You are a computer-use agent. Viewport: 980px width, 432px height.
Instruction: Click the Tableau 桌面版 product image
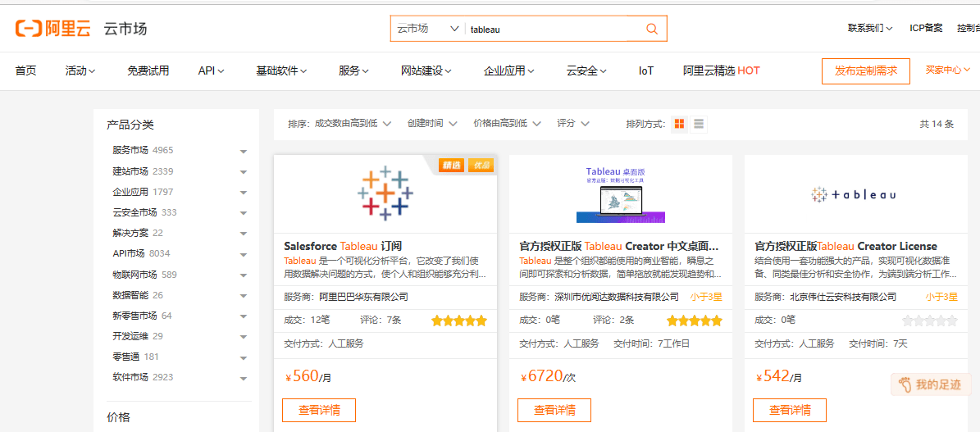[x=621, y=193]
